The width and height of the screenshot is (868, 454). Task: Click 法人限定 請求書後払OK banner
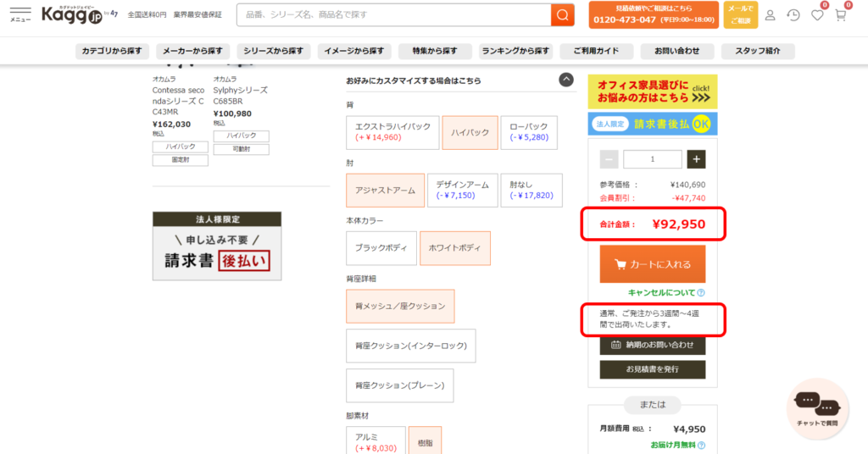point(653,124)
